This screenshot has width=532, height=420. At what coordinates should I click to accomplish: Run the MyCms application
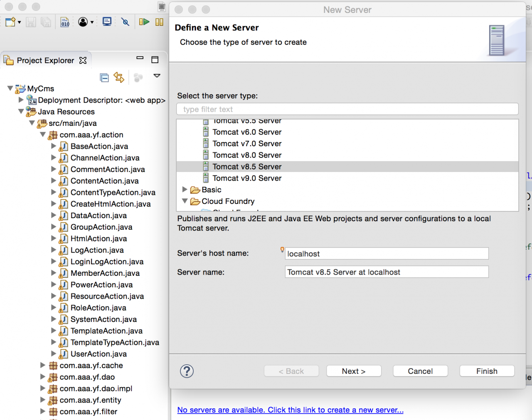(x=144, y=22)
